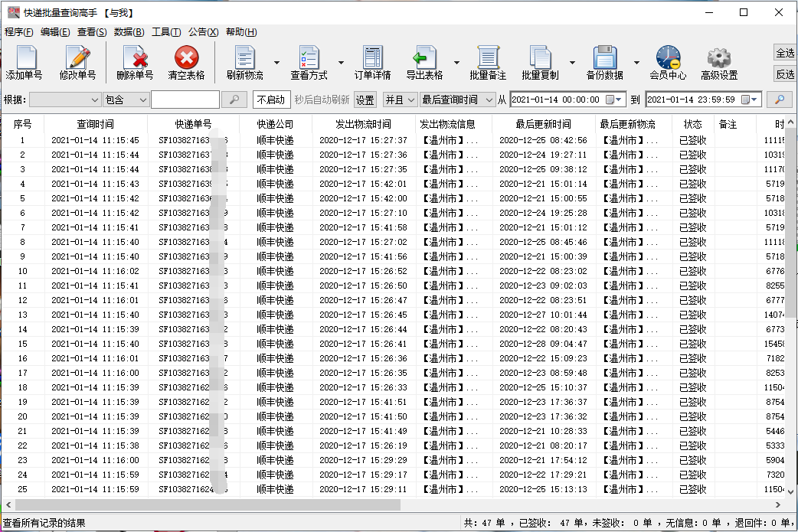Screen dimensions: 798x532
Task: Click 全选 to select all rows
Action: tap(787, 52)
